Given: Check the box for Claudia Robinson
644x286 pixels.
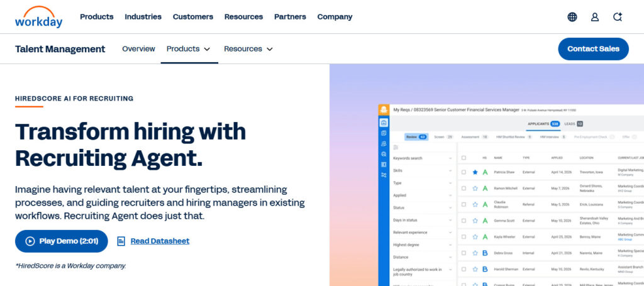Looking at the screenshot, I should [x=464, y=204].
